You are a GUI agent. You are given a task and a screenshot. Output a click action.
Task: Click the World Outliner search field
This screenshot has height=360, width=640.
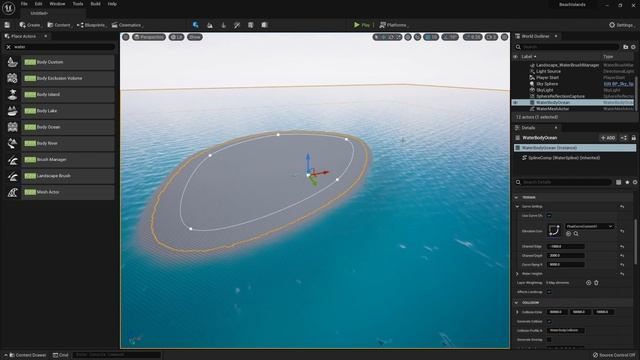click(567, 47)
